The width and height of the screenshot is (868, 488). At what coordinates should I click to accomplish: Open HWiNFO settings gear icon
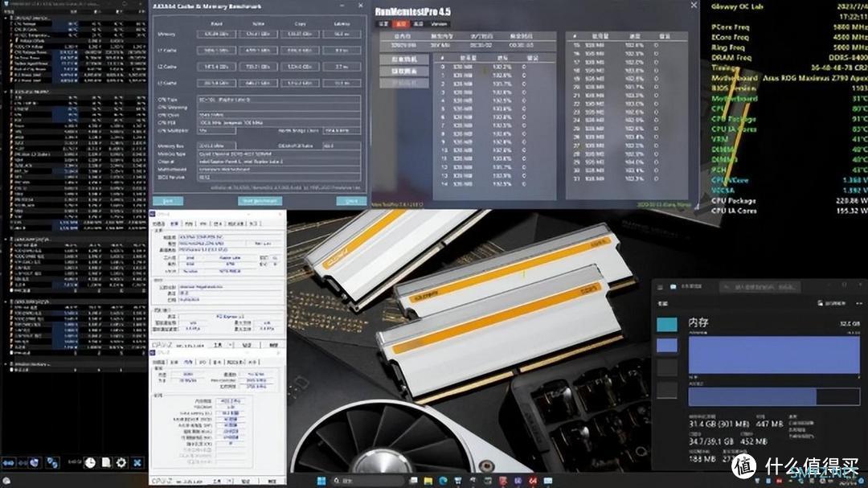click(x=121, y=462)
